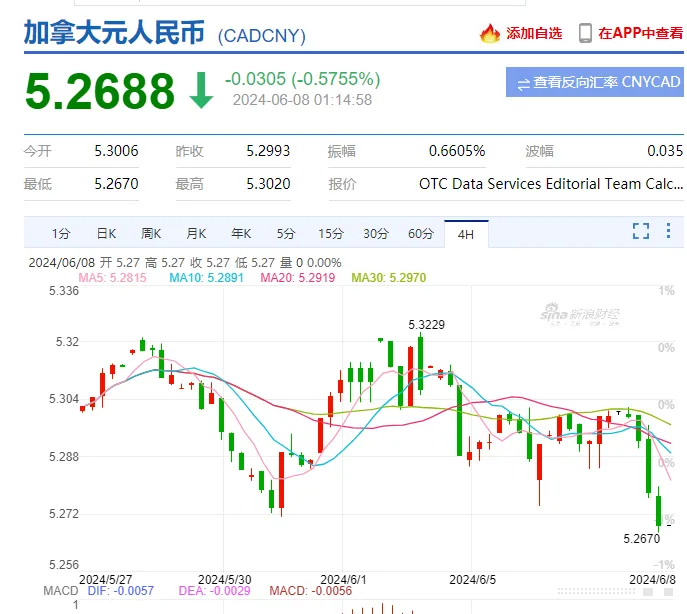This screenshot has height=614, width=687.
Task: Toggle the MA5 moving average legend
Action: 113,277
